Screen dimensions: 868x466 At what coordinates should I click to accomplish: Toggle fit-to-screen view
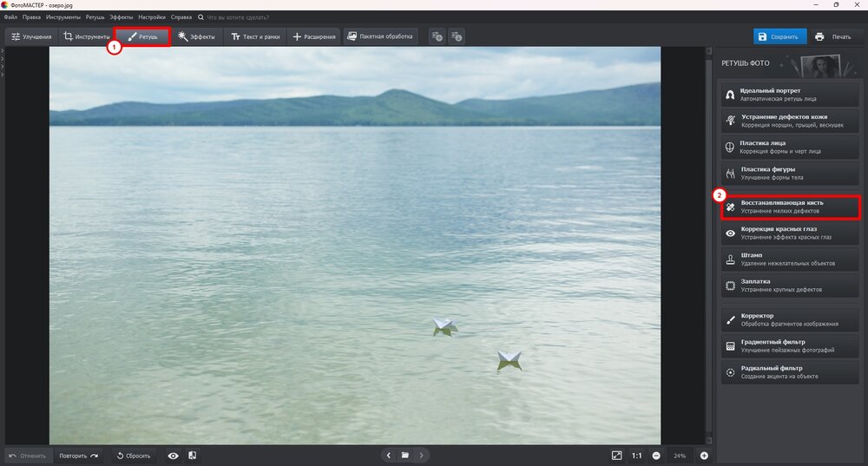pos(616,456)
